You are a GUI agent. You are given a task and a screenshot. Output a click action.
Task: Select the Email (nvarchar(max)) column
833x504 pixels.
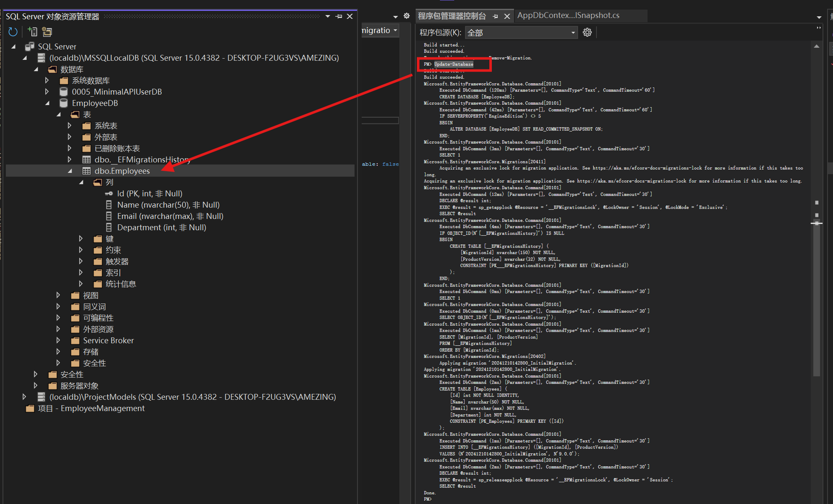[x=170, y=216]
